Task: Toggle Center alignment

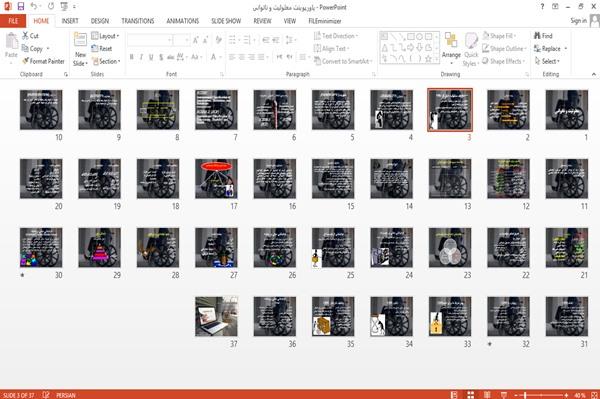Action: point(241,57)
